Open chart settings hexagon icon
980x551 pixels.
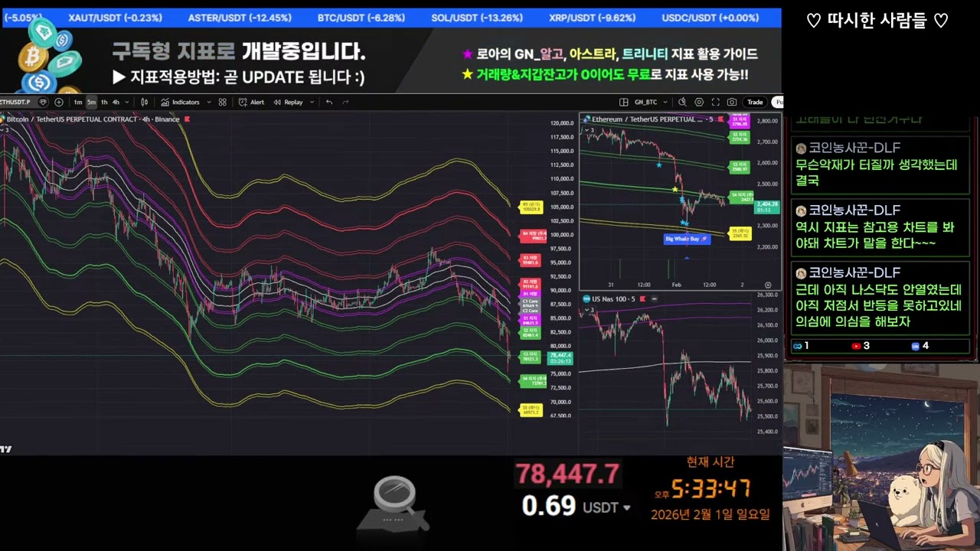coord(699,102)
